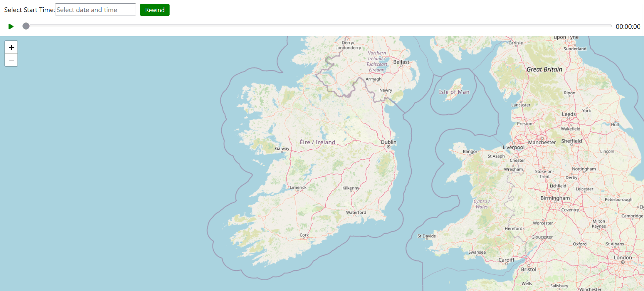Click the Hereford label
The image size is (644, 291).
[513, 229]
